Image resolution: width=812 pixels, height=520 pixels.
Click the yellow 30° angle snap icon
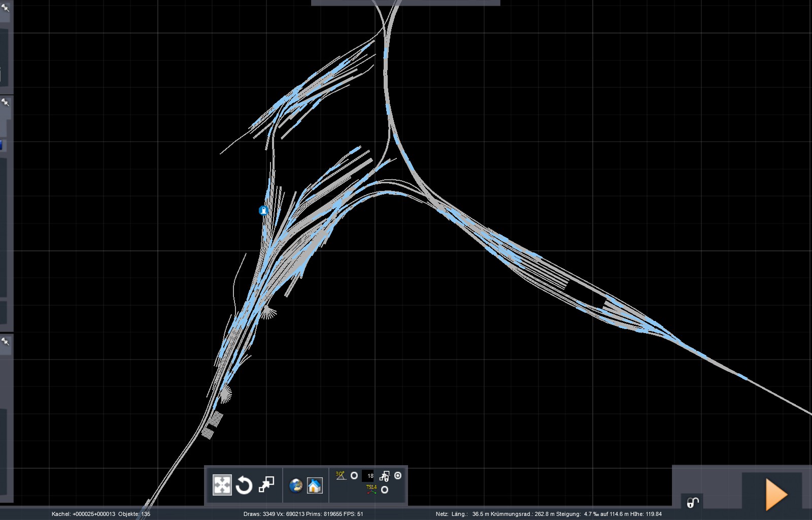click(341, 475)
